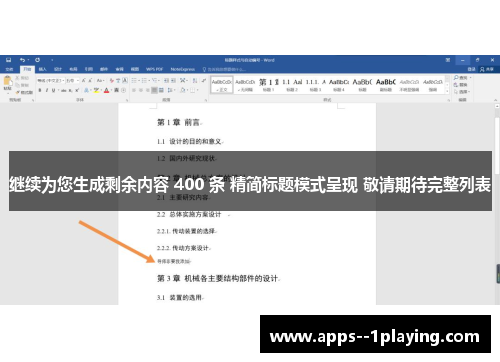Clear all formatting with the eraser icon
This screenshot has width=500, height=362.
[x=112, y=81]
